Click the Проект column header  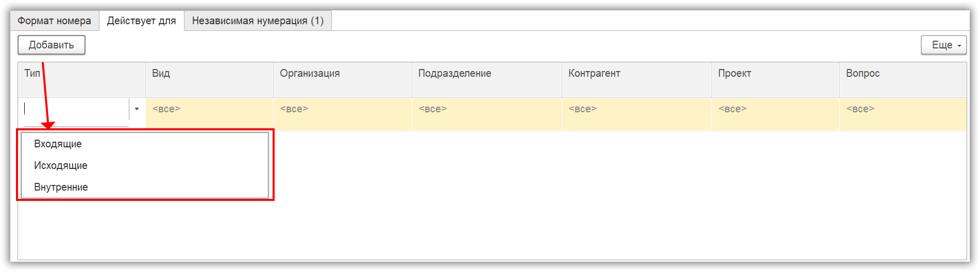(x=775, y=74)
